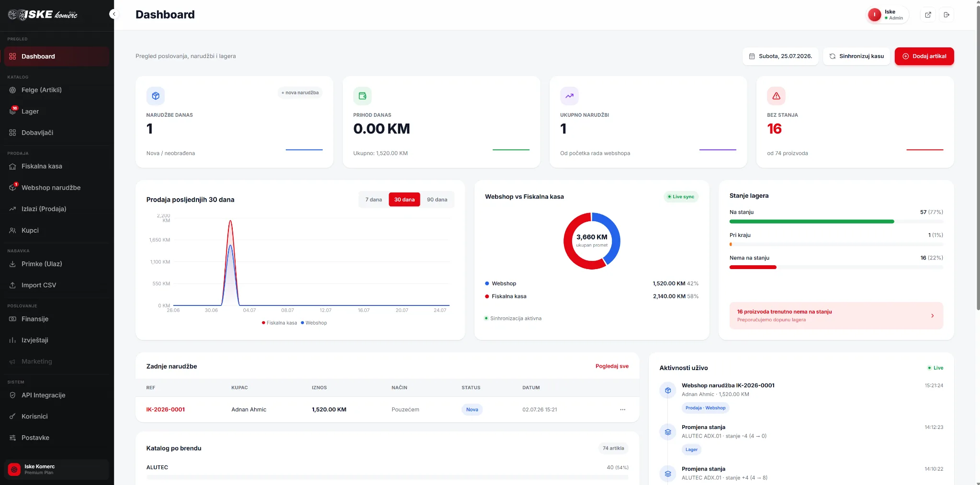The height and width of the screenshot is (485, 980).
Task: Toggle the Webshop legend below sales chart
Action: pyautogui.click(x=314, y=323)
